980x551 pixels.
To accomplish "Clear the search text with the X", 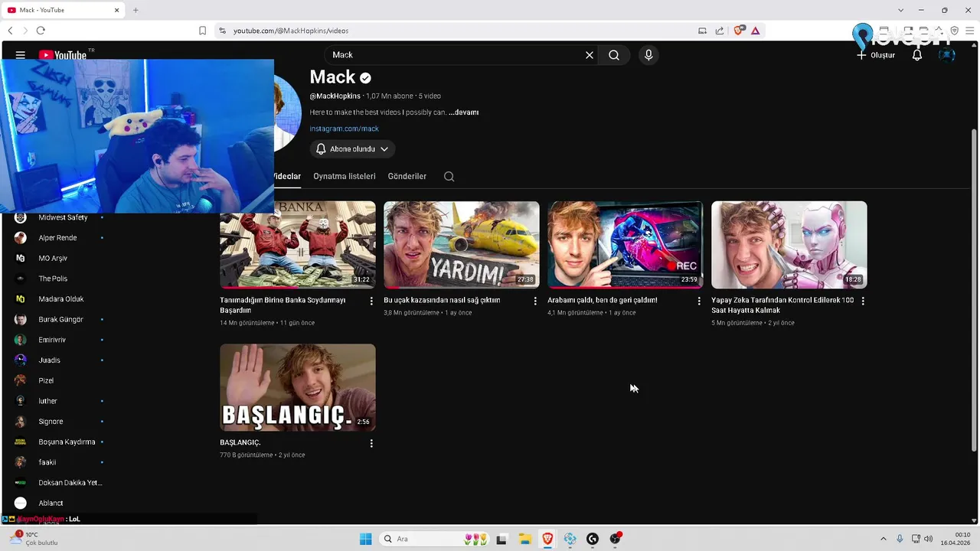I will [590, 55].
